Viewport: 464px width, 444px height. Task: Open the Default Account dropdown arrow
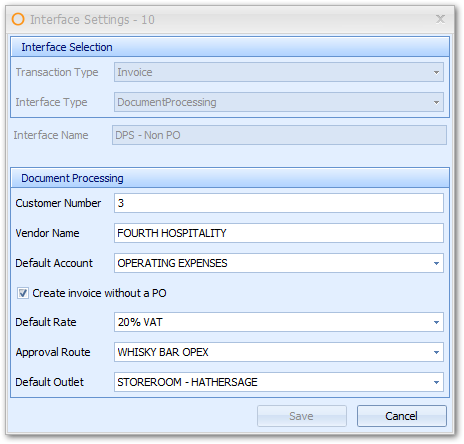tap(436, 263)
